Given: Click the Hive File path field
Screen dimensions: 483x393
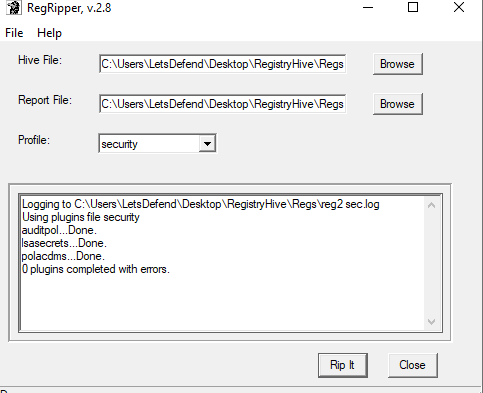Looking at the screenshot, I should [x=222, y=64].
